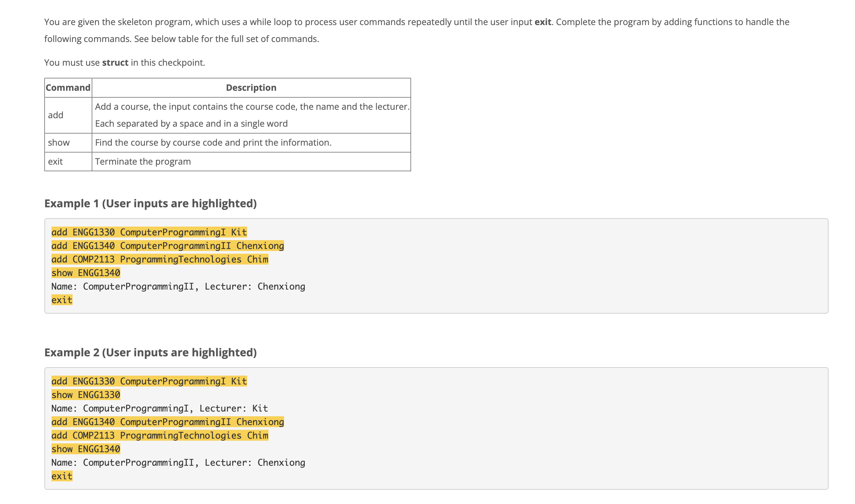The height and width of the screenshot is (504, 855).
Task: Click the Description table header
Action: [251, 88]
